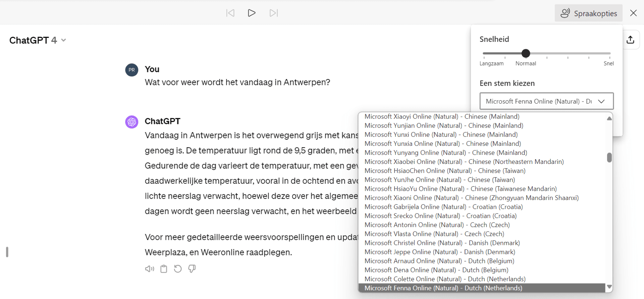Click the ChatGPT logo avatar
Image resolution: width=644 pixels, height=299 pixels.
pyautogui.click(x=132, y=122)
